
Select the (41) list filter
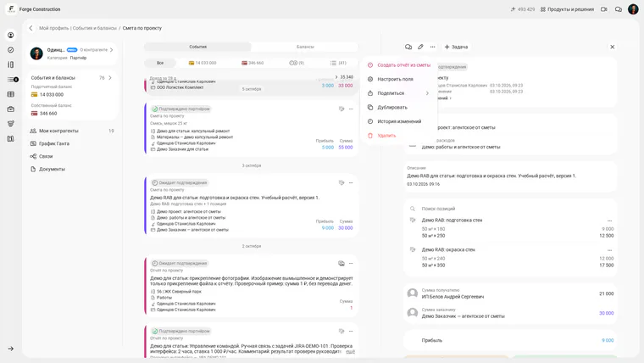[x=338, y=63]
